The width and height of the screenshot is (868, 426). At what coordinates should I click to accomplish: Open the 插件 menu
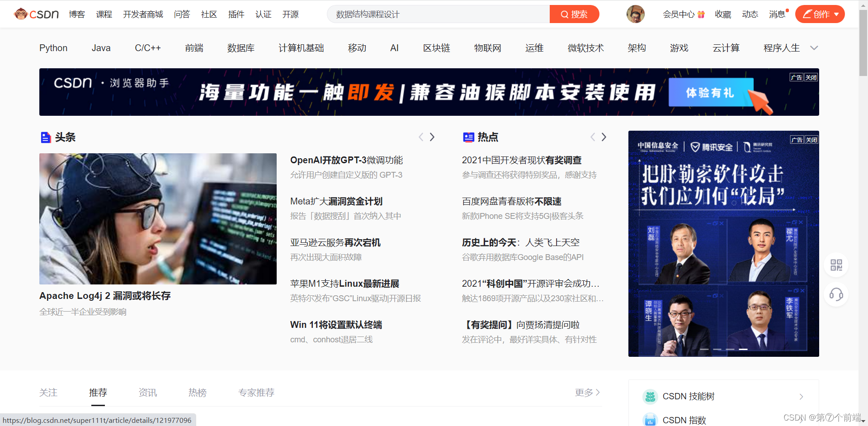click(x=236, y=14)
